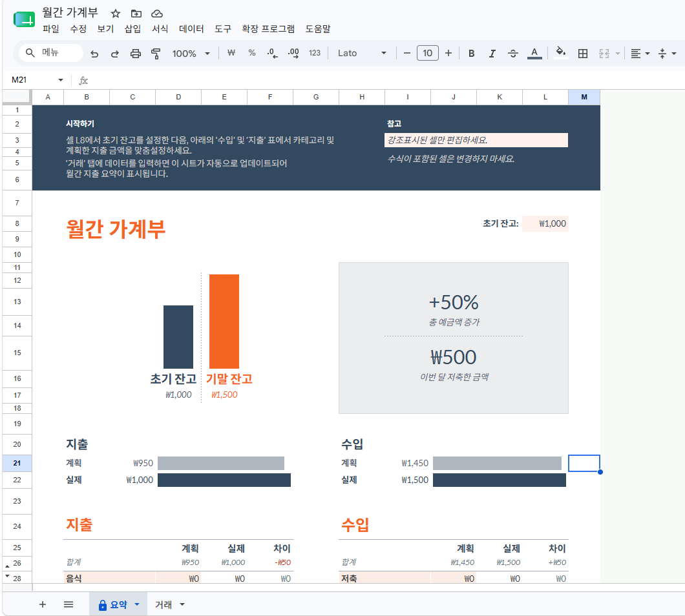The image size is (685, 616).
Task: Click the merge cells icon
Action: pyautogui.click(x=604, y=53)
